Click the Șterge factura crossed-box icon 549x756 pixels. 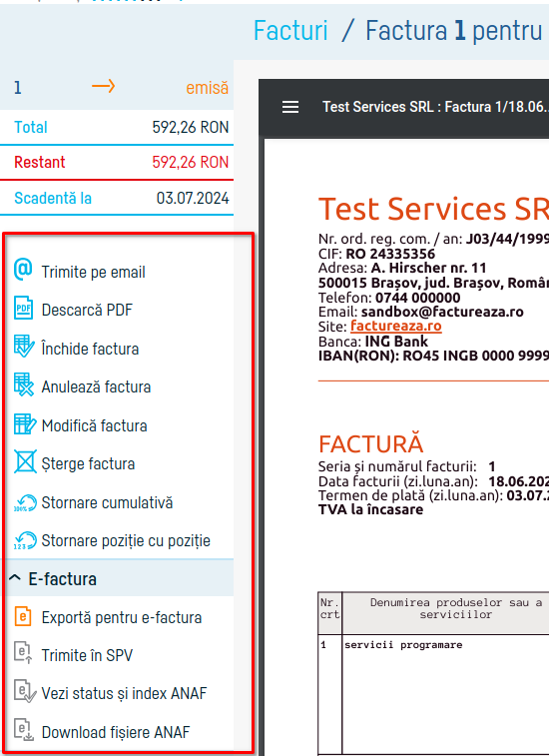point(25,462)
